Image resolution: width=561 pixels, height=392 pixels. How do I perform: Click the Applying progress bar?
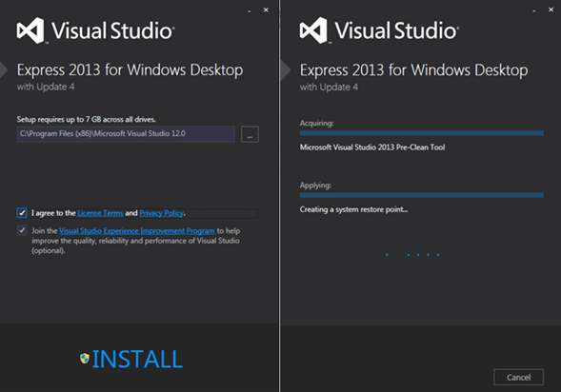click(422, 195)
